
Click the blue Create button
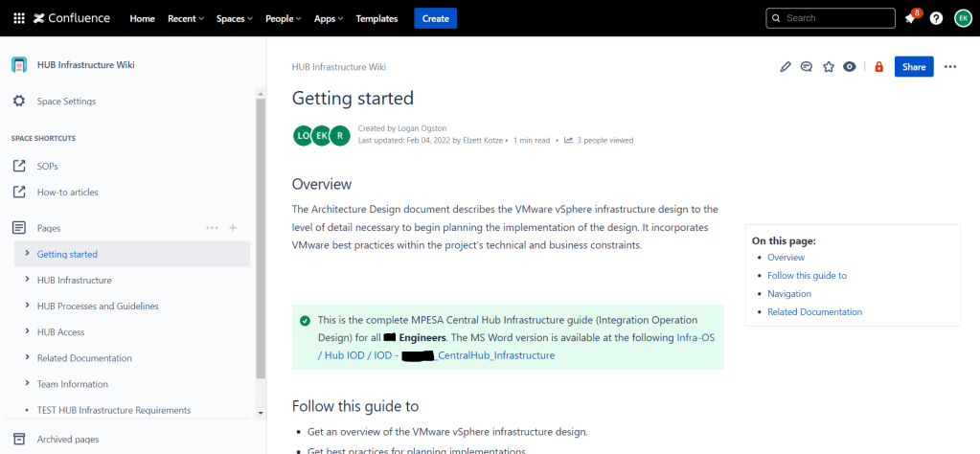coord(435,18)
